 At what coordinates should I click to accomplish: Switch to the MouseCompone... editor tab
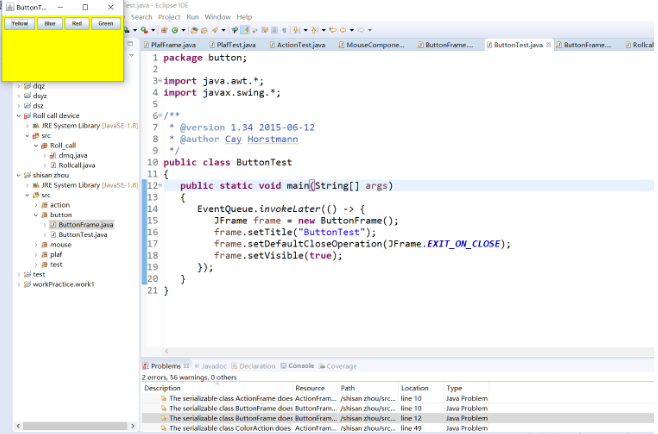tap(372, 44)
